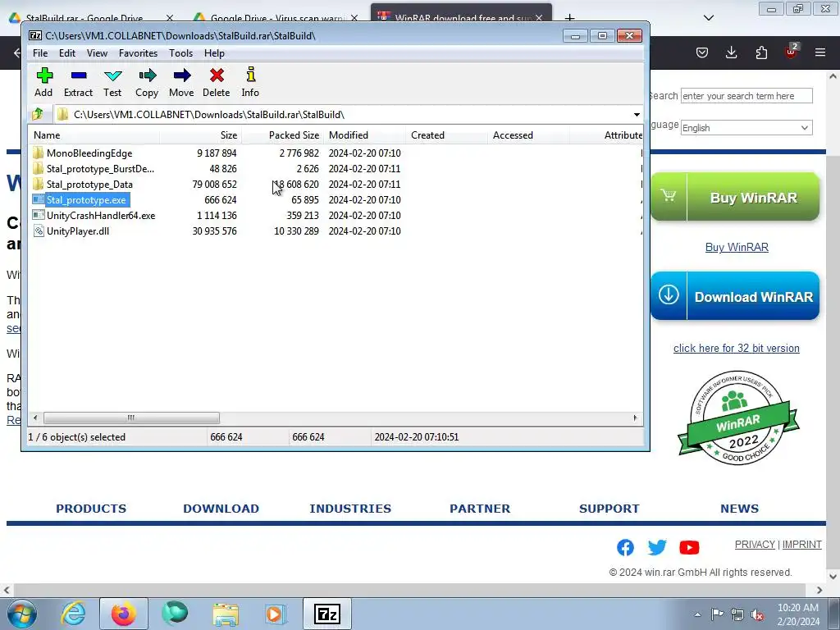Click the 7-Zip scrollbar right arrow
Image resolution: width=840 pixels, height=630 pixels.
(636, 418)
